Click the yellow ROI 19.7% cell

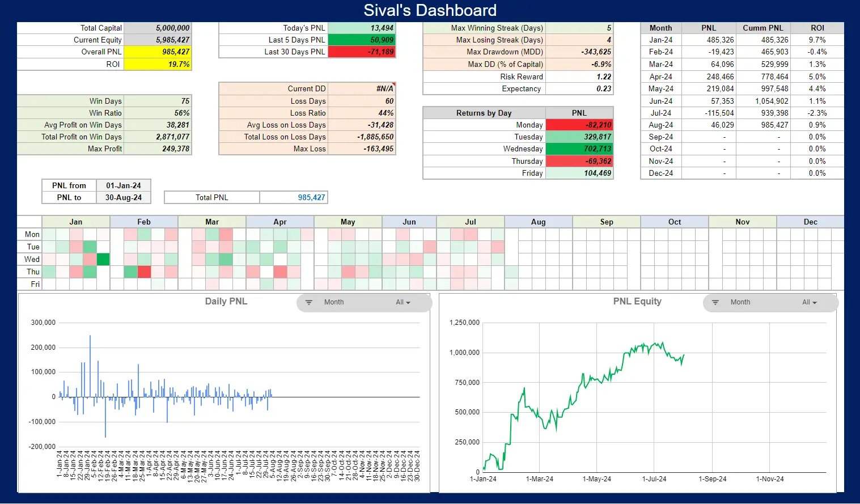click(x=158, y=64)
